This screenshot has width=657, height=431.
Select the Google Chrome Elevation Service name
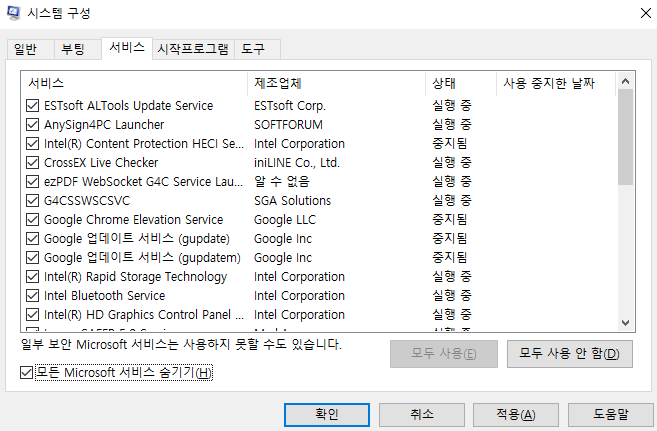click(x=133, y=219)
